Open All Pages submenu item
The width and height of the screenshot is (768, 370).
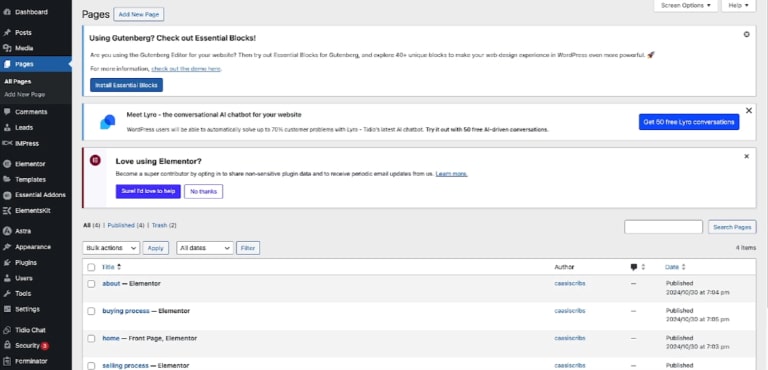[x=18, y=82]
